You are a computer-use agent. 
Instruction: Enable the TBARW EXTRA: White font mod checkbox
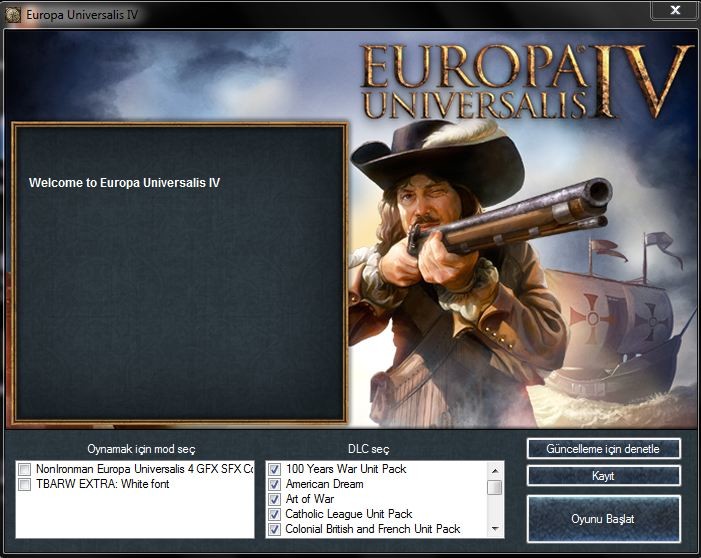(25, 484)
